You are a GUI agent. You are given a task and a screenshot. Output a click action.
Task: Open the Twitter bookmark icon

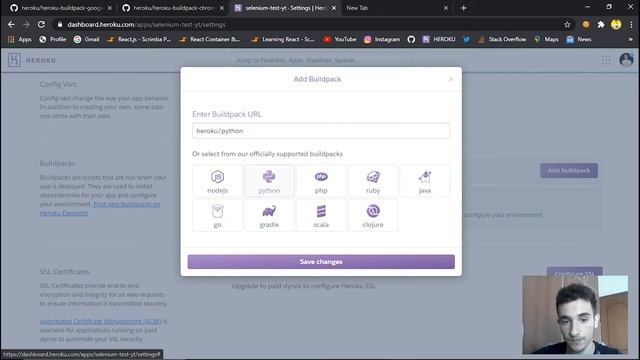[466, 39]
